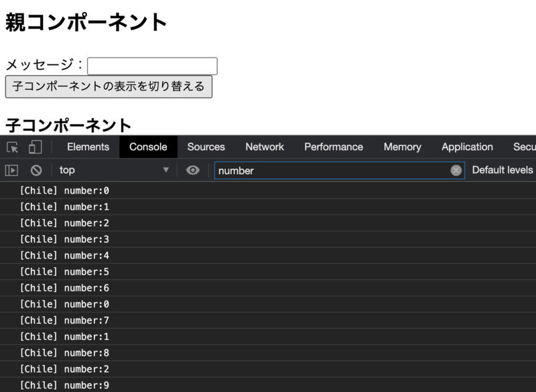Click the 子コンポーネント heading
The width and height of the screenshot is (536, 392).
[68, 125]
